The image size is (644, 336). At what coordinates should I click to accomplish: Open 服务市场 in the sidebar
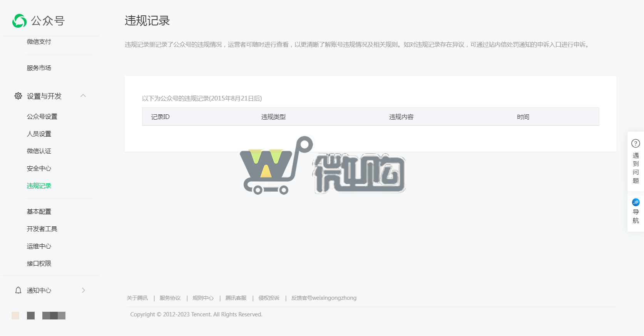pos(39,68)
